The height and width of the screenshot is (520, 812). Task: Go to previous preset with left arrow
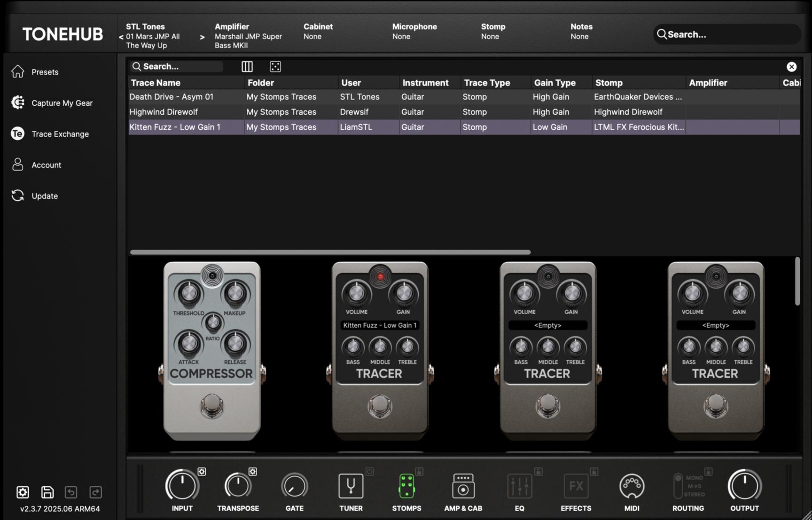coord(121,37)
